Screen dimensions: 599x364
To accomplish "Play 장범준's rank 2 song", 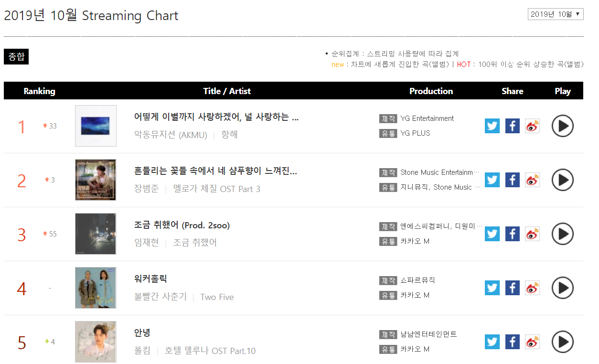I will click(562, 180).
